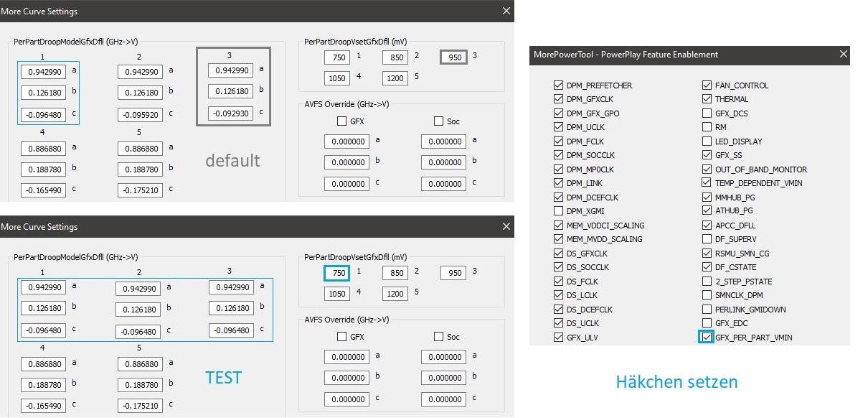Toggle the DS_DCEFCLK checkbox
This screenshot has height=418, width=868.
tap(559, 310)
